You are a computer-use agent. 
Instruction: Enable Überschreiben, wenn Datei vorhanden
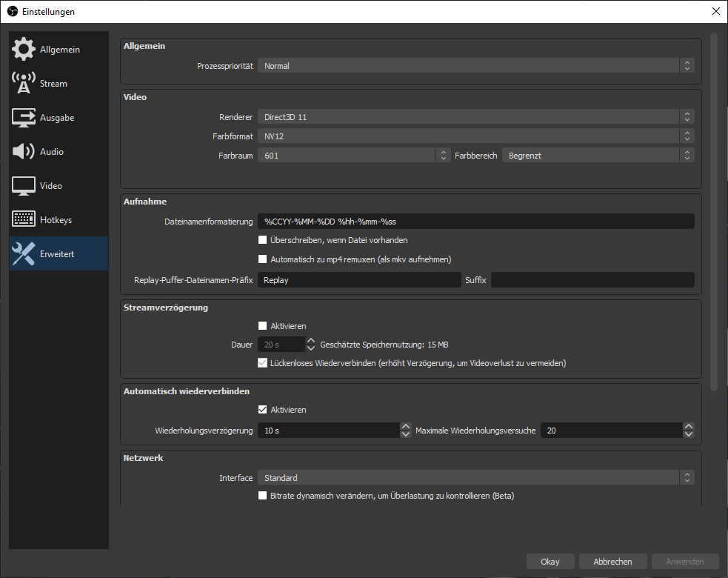[262, 240]
